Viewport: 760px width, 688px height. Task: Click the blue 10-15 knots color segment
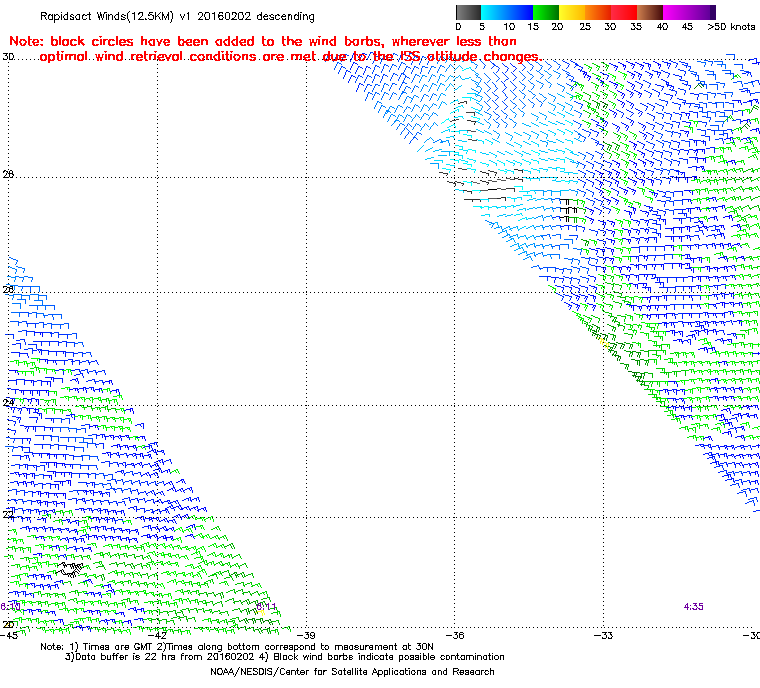pyautogui.click(x=520, y=12)
